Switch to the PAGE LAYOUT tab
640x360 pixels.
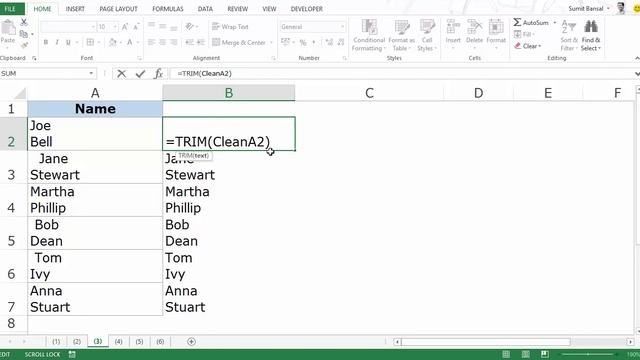tap(118, 9)
